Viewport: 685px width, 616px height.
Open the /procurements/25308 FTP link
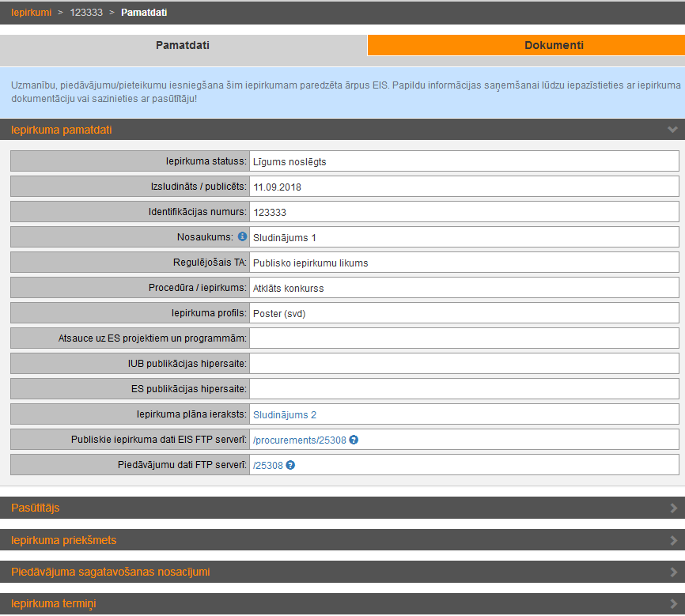[299, 440]
